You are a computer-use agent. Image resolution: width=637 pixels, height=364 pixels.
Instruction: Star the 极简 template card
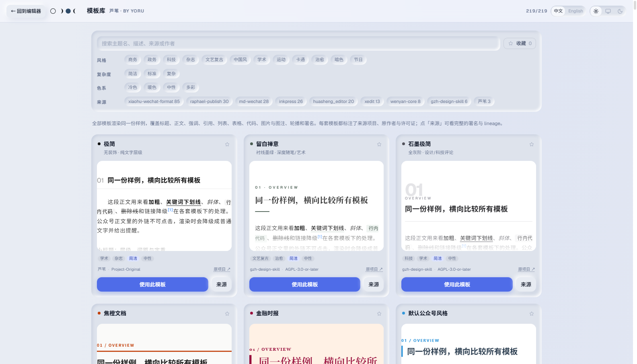coord(227,144)
